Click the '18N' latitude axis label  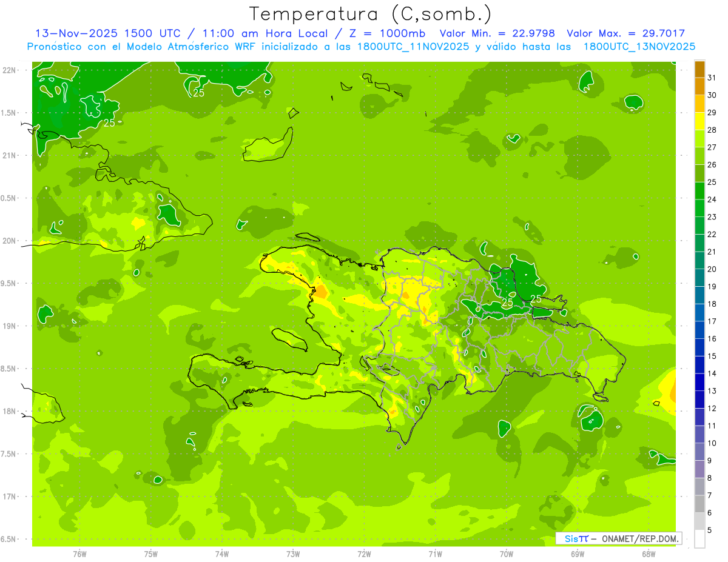click(10, 411)
